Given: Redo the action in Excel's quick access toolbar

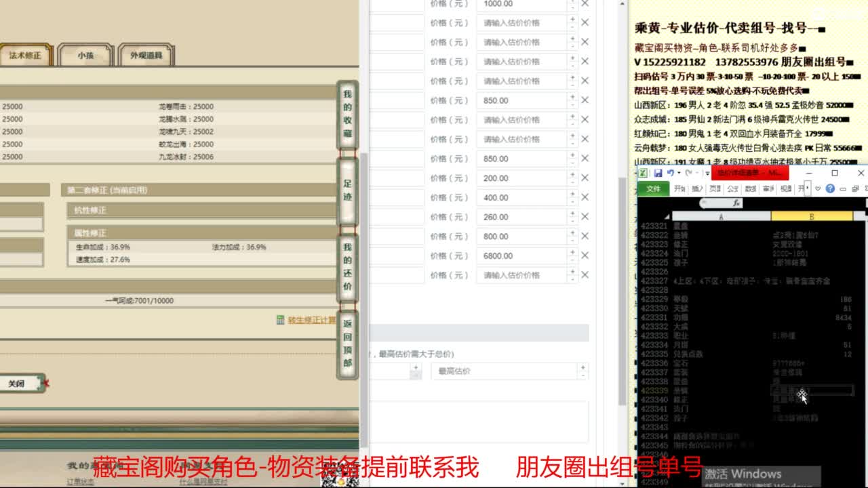Looking at the screenshot, I should pyautogui.click(x=688, y=174).
